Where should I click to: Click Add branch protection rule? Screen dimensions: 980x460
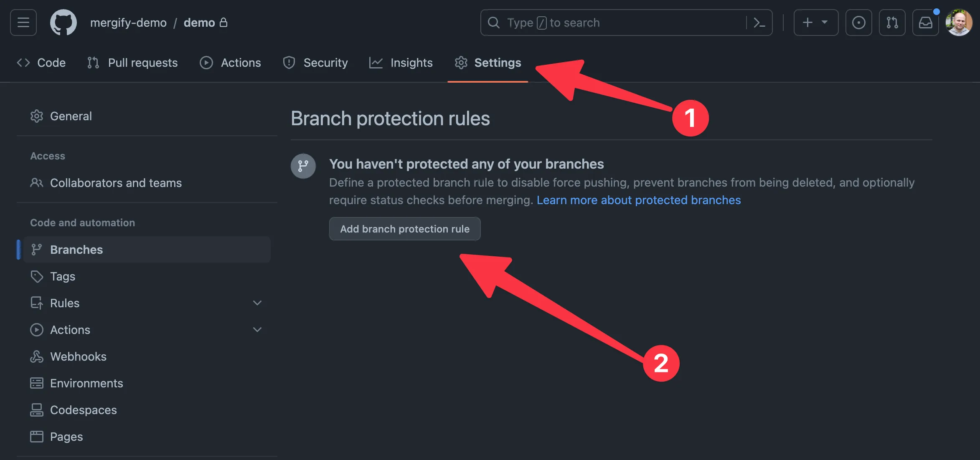pyautogui.click(x=404, y=229)
